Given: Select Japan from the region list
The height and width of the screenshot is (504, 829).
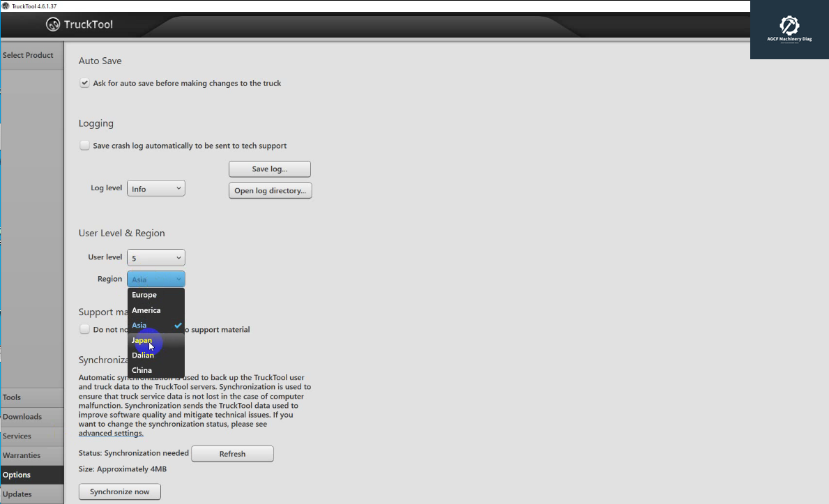Looking at the screenshot, I should coord(142,339).
